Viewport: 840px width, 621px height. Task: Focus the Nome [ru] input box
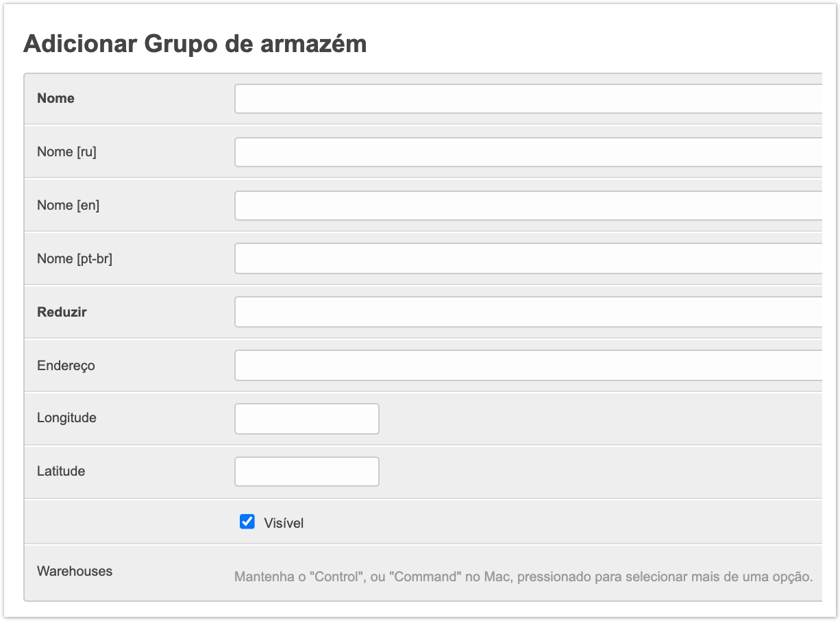tap(528, 152)
